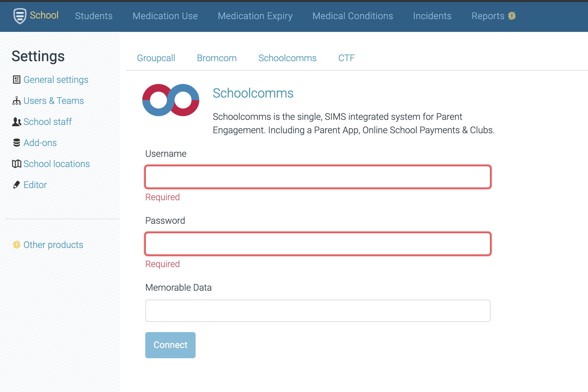
Task: Click the School staff people icon
Action: click(16, 122)
